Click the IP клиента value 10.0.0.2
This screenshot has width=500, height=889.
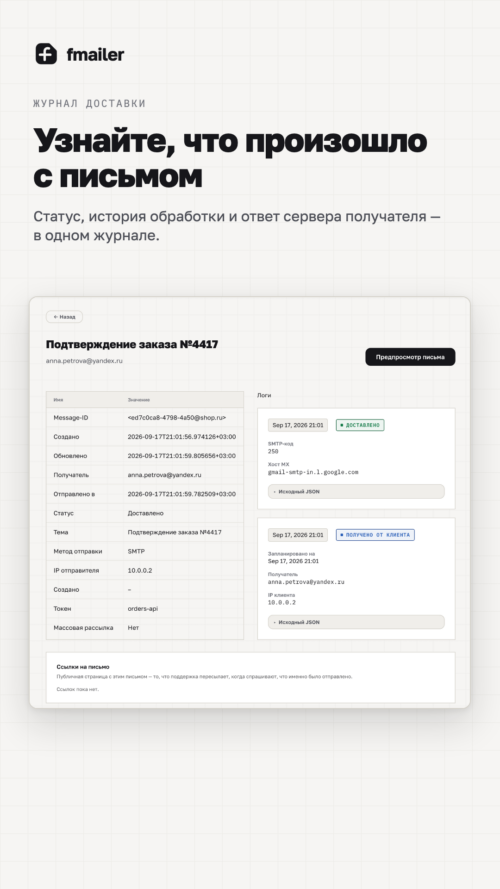tap(282, 603)
